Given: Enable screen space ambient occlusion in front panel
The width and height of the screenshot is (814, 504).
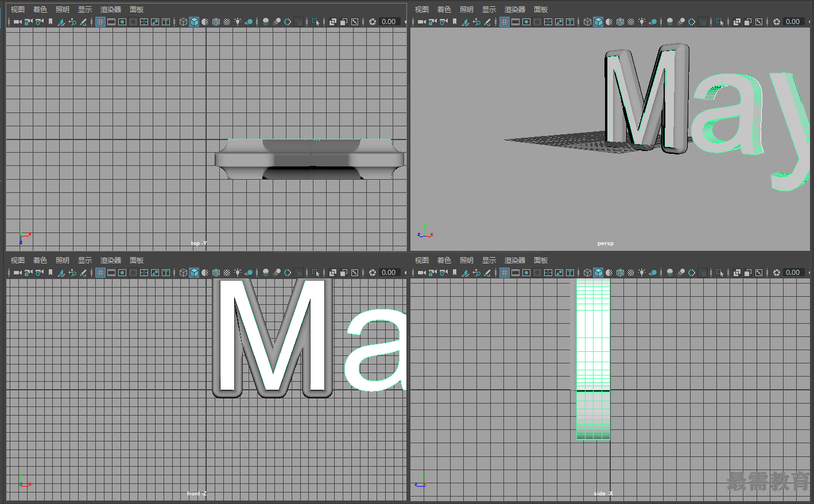Looking at the screenshot, I should pos(266,273).
